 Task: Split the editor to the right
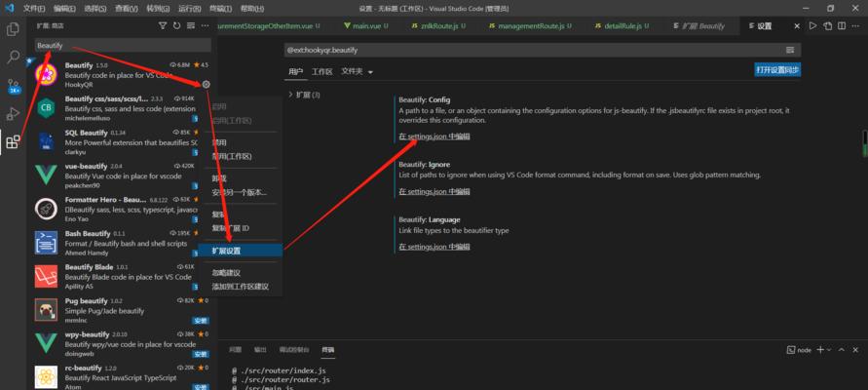(842, 25)
